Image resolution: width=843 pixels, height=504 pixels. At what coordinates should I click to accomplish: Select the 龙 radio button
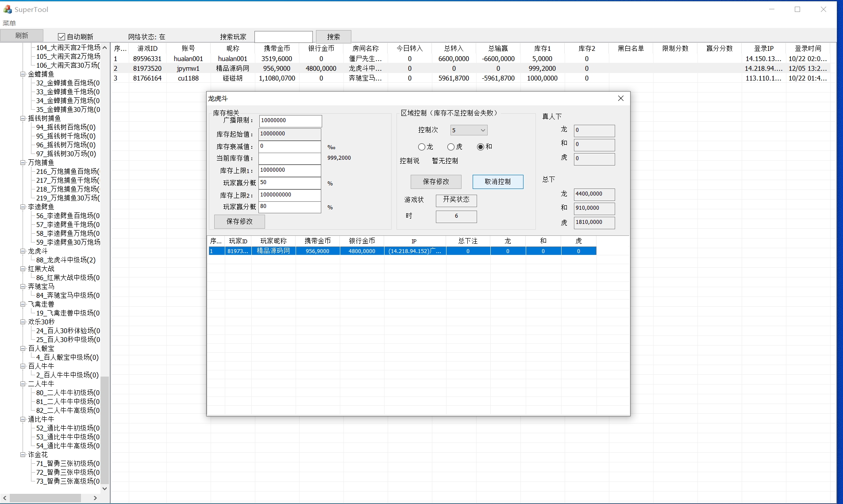(421, 147)
